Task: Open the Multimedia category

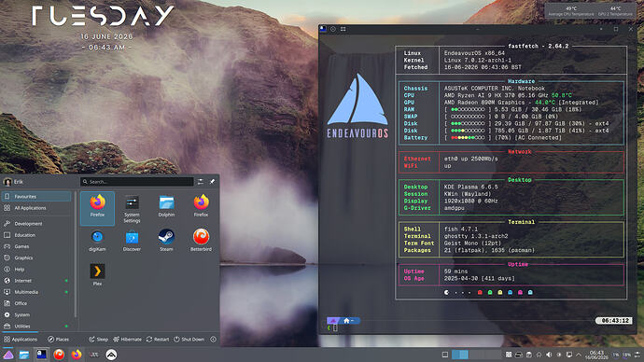Action: coord(36,292)
